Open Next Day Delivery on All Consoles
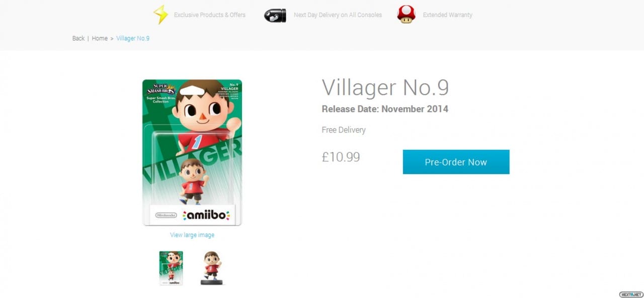 (338, 15)
